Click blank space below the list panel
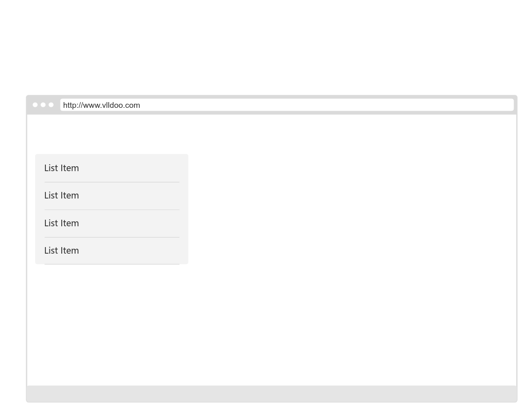 (112, 323)
